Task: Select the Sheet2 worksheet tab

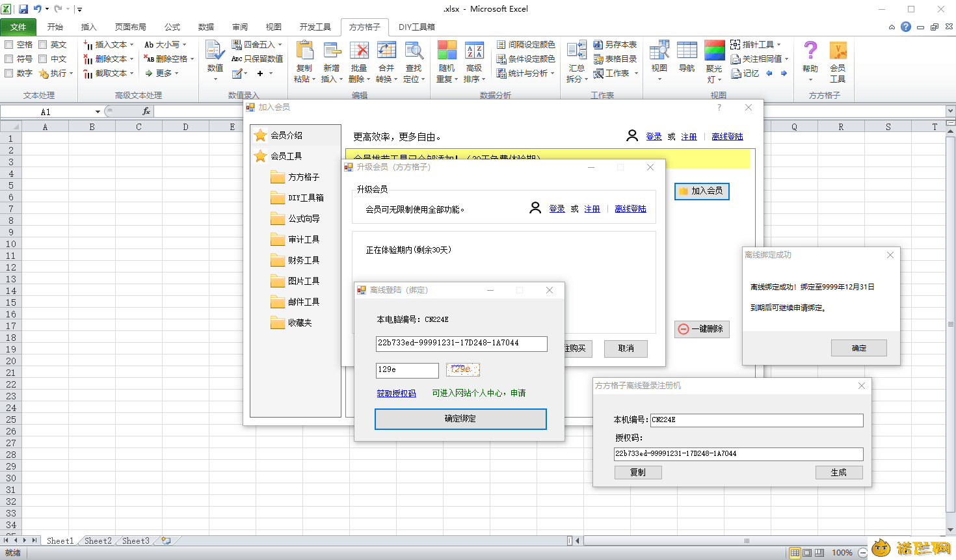Action: point(98,540)
